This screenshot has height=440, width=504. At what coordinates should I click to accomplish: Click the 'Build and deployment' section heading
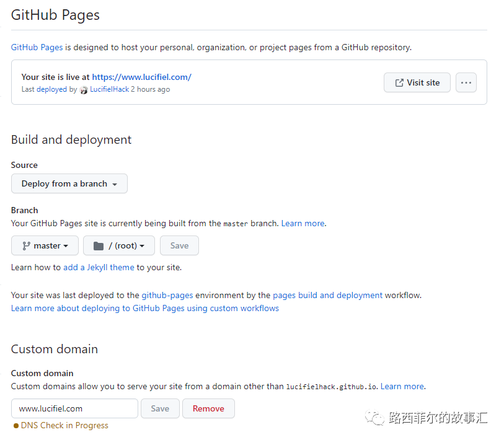coord(71,140)
